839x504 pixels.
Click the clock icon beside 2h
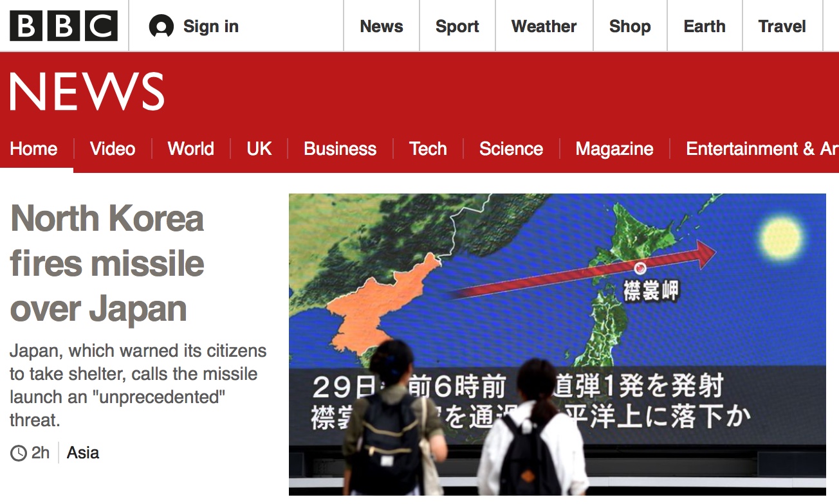[19, 453]
